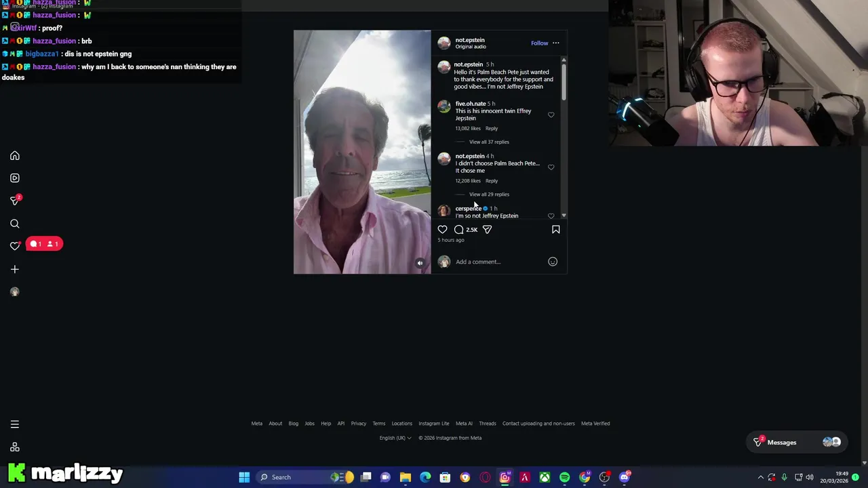
Task: Like cerspence's comment
Action: (551, 216)
